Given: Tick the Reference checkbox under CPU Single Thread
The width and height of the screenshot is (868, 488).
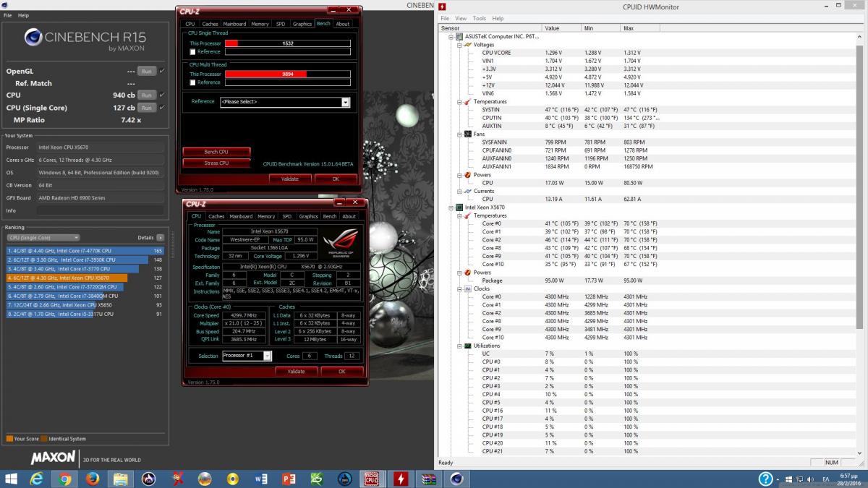Looking at the screenshot, I should (x=192, y=52).
